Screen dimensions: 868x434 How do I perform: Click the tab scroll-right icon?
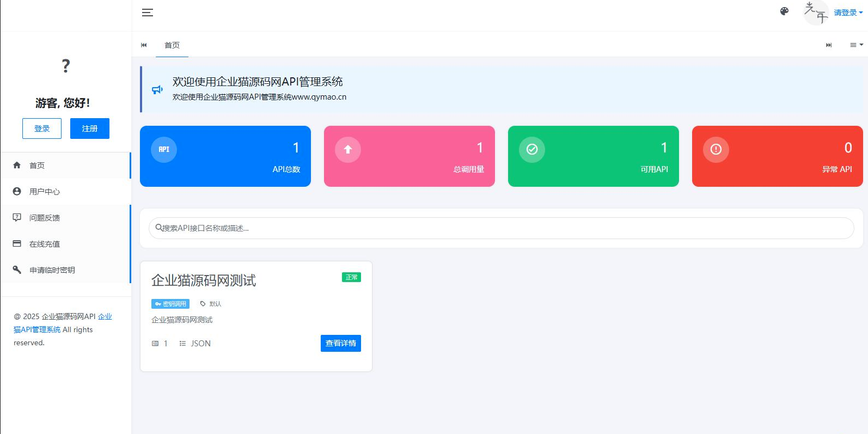pos(829,45)
